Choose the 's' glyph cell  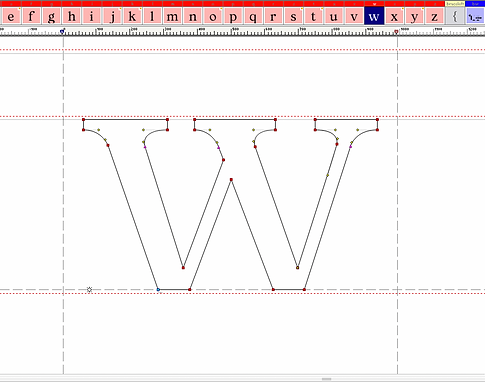pyautogui.click(x=293, y=16)
